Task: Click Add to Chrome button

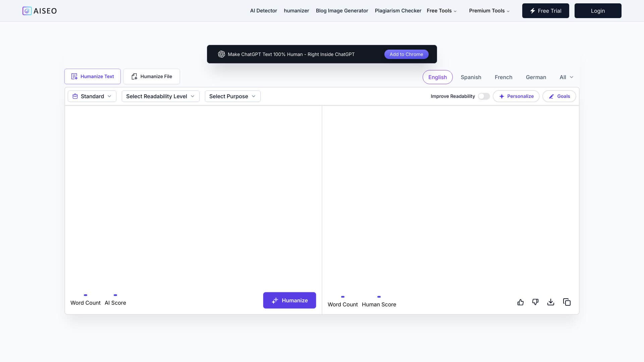Action: [406, 54]
